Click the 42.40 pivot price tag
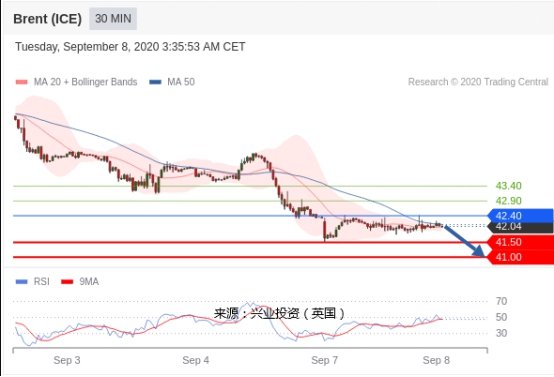The height and width of the screenshot is (377, 554). tap(520, 216)
